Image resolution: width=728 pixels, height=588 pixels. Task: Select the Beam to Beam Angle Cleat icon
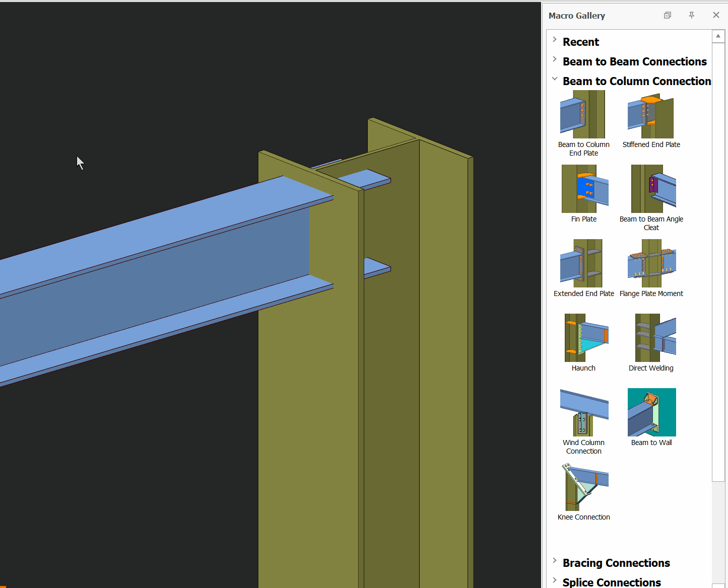tap(653, 189)
